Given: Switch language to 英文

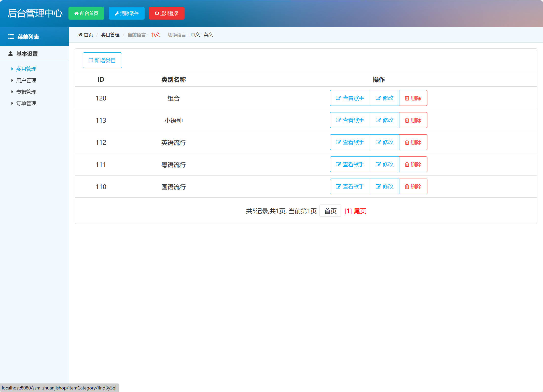Looking at the screenshot, I should 208,35.
